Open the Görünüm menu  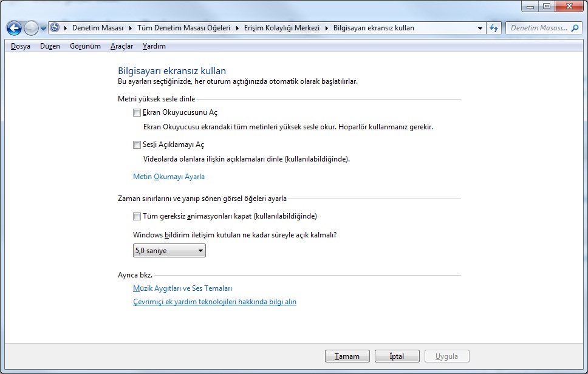click(85, 46)
